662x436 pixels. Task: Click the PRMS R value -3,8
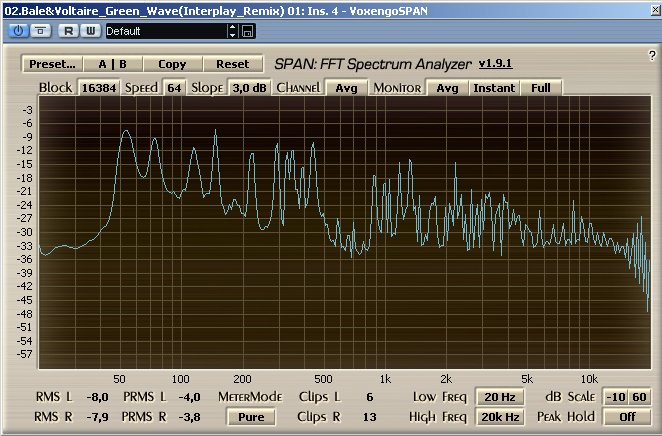point(189,417)
